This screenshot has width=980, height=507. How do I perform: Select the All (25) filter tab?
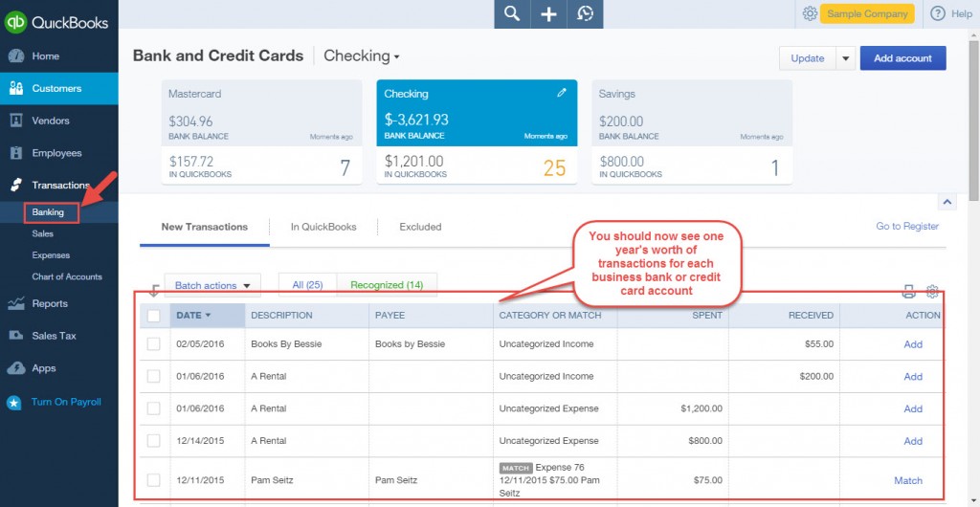coord(307,285)
